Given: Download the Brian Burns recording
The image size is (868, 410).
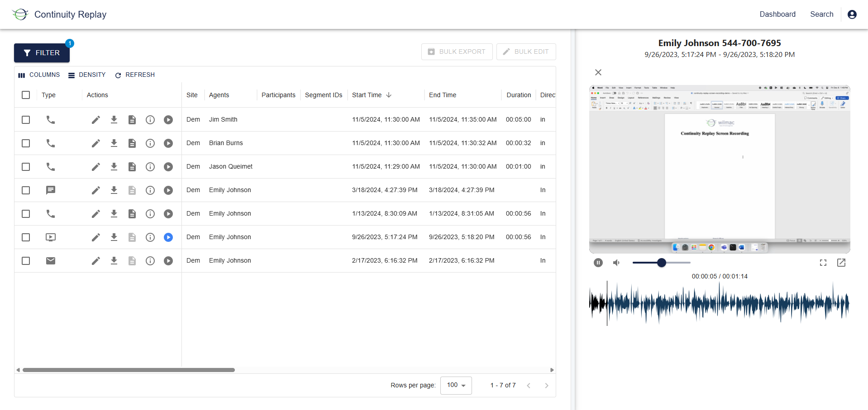Looking at the screenshot, I should click(x=114, y=143).
